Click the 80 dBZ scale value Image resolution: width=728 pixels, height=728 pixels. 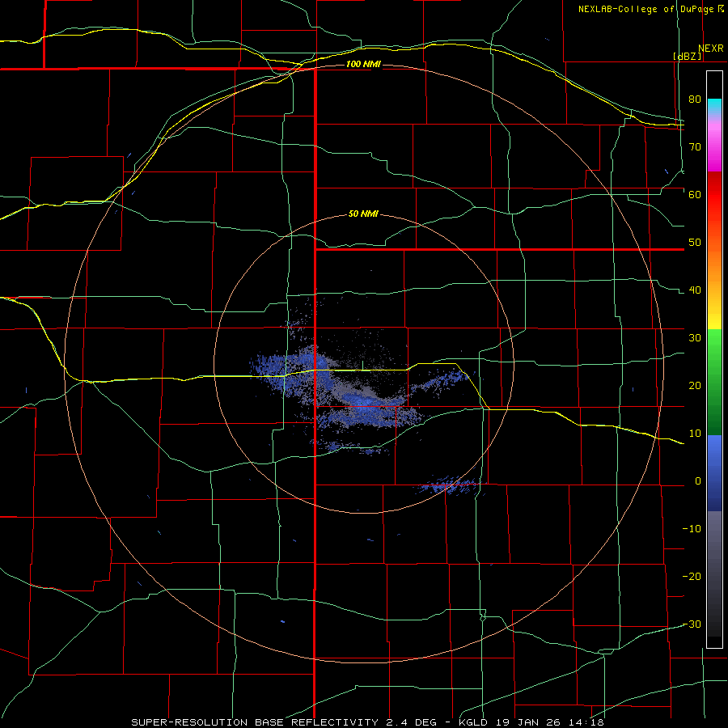(x=695, y=99)
